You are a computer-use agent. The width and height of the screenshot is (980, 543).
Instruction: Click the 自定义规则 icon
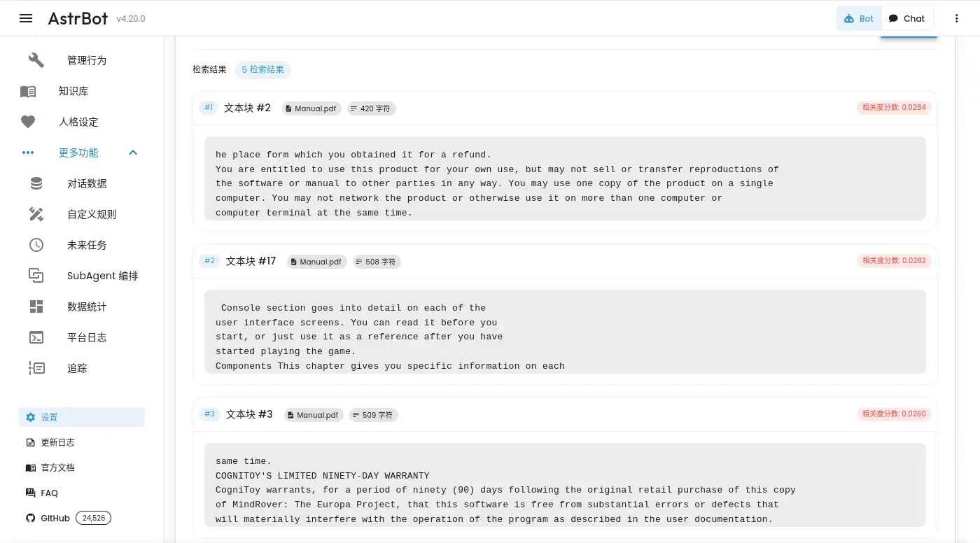pos(36,214)
